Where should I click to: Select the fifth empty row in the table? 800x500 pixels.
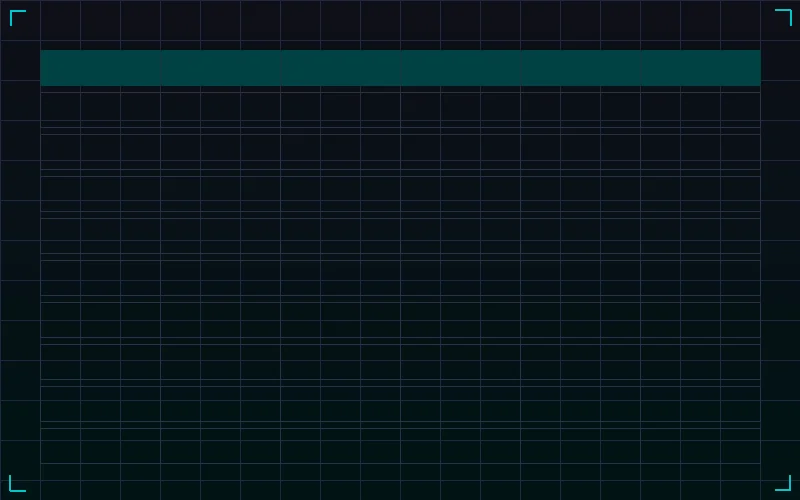pos(400,277)
